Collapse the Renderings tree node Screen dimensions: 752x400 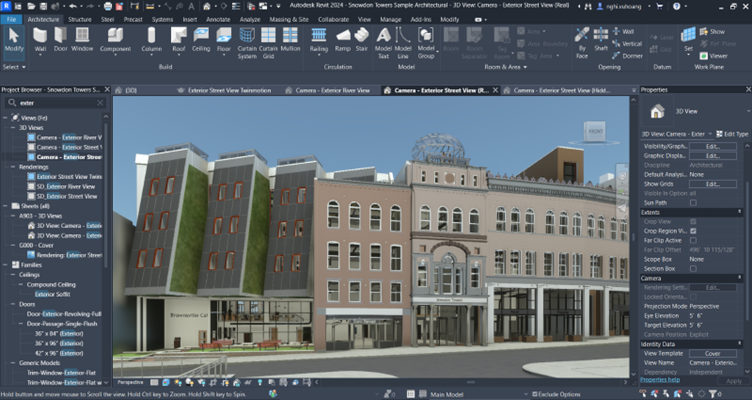pyautogui.click(x=13, y=167)
